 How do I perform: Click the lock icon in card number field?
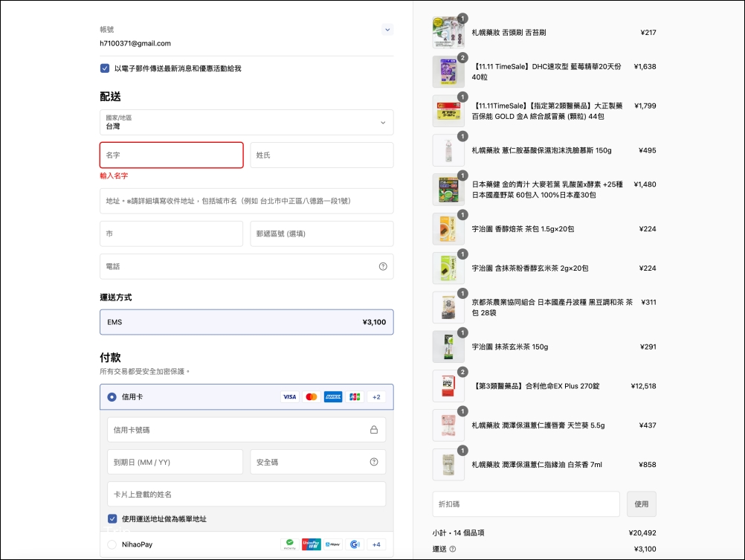click(374, 430)
